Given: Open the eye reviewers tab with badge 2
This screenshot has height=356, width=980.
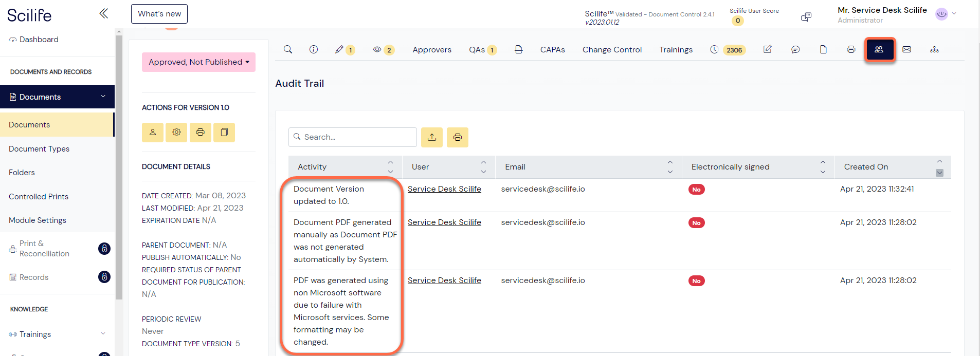Looking at the screenshot, I should 384,50.
